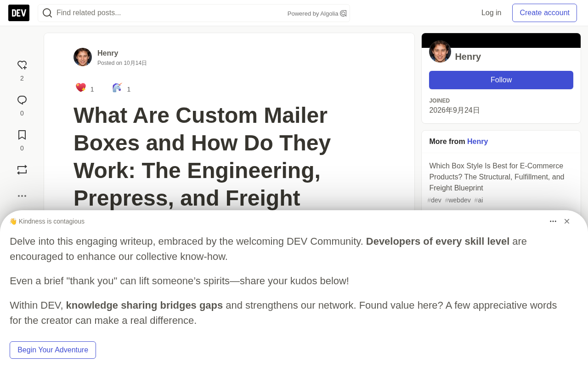Click the Create account button

pos(545,13)
